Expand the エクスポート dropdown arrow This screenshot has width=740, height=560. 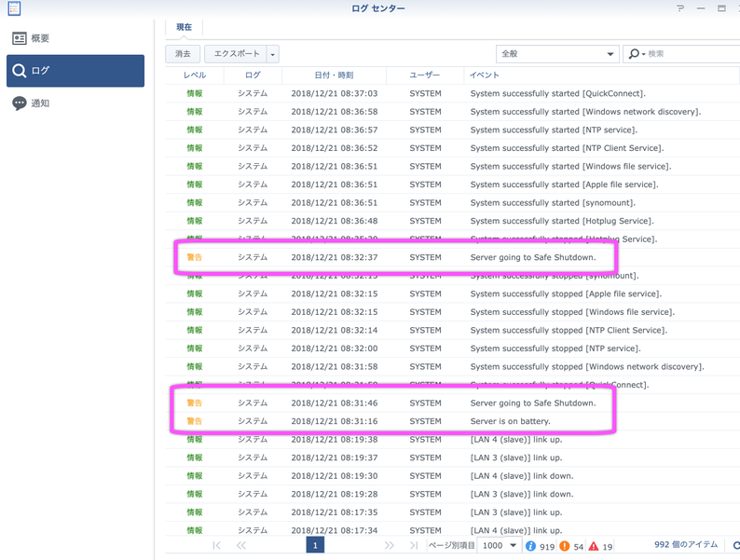click(272, 54)
